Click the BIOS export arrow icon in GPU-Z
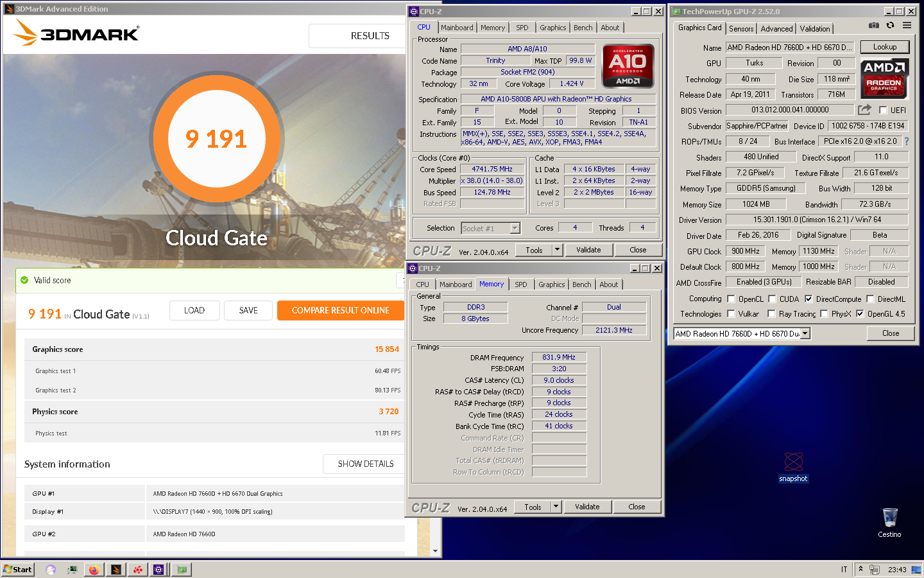Image resolution: width=924 pixels, height=578 pixels. pos(864,110)
